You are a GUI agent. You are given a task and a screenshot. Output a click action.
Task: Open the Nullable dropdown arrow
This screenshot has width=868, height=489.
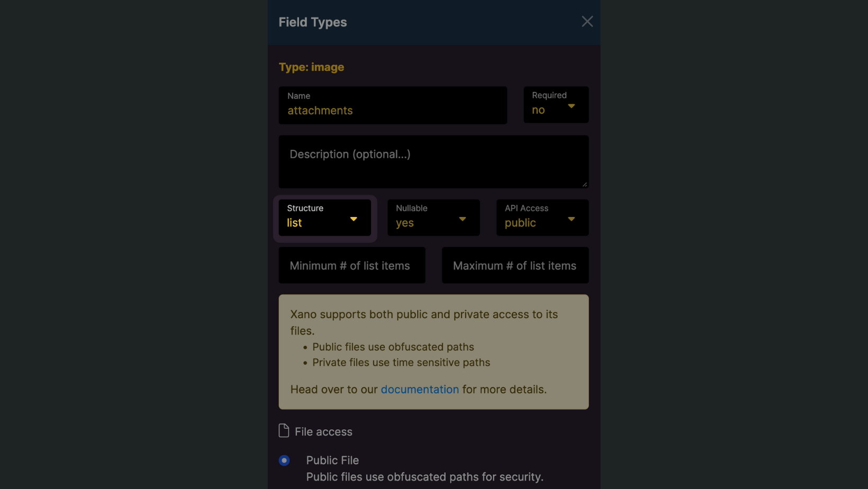point(462,219)
